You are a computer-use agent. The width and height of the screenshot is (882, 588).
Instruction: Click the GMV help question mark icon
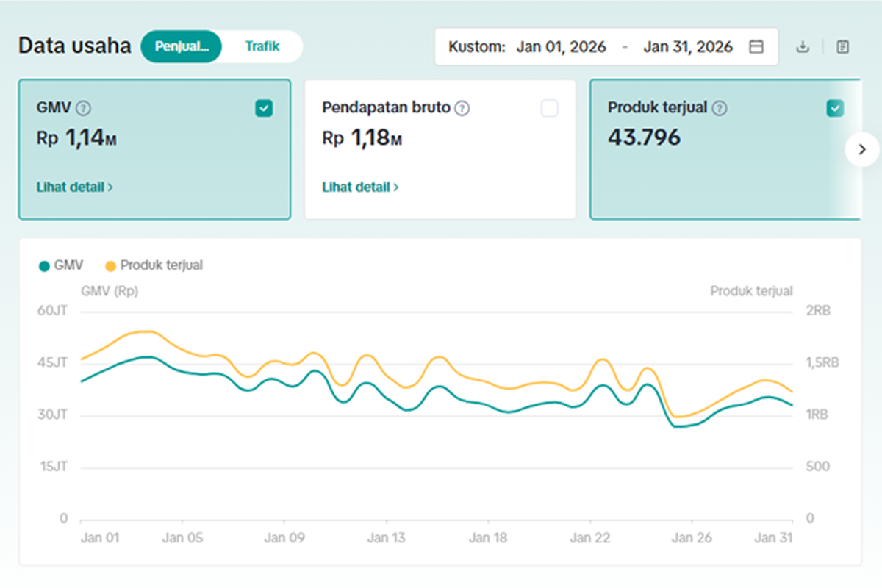pos(84,109)
